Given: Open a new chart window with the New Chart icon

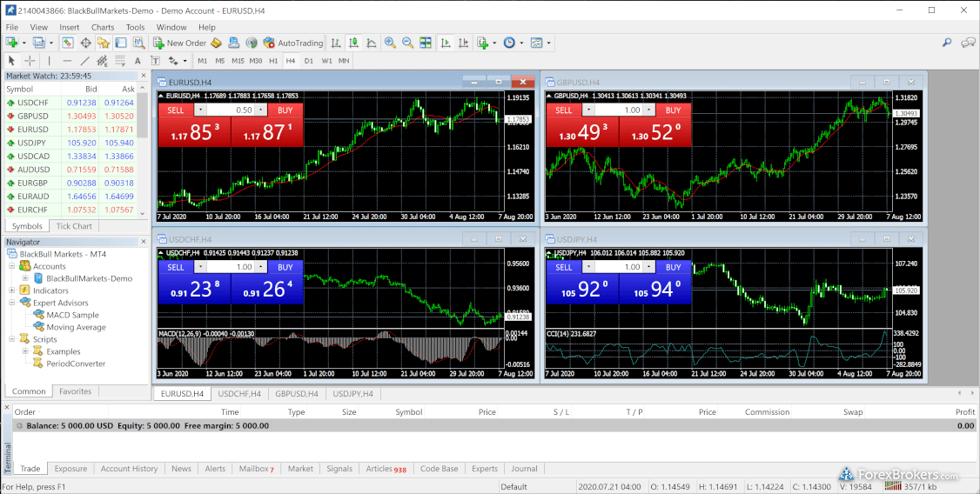Looking at the screenshot, I should pyautogui.click(x=11, y=43).
